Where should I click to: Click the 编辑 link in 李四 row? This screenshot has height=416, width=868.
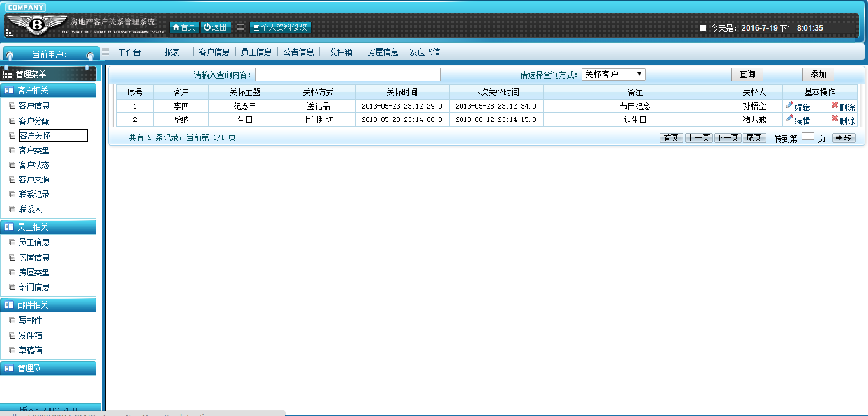click(802, 107)
